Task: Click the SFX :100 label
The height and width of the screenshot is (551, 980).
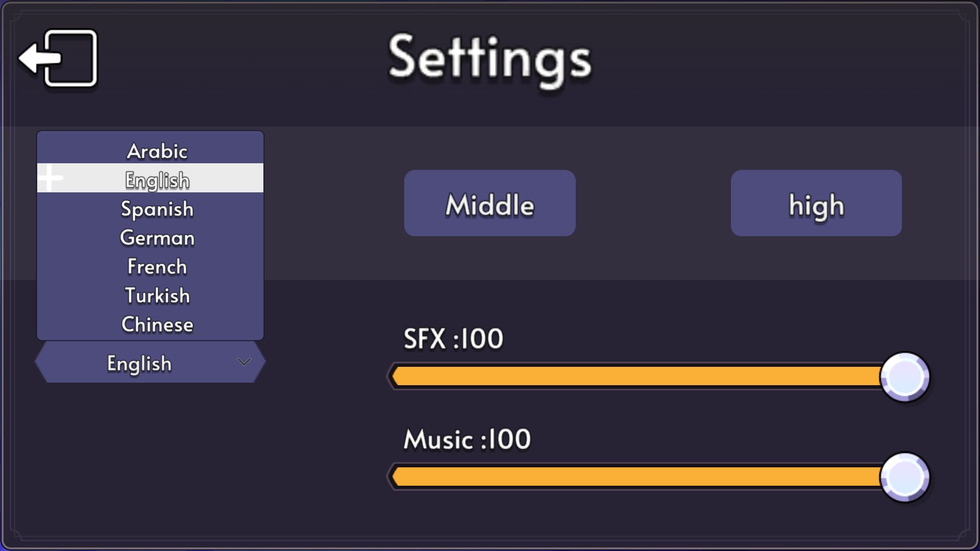Action: (x=453, y=338)
